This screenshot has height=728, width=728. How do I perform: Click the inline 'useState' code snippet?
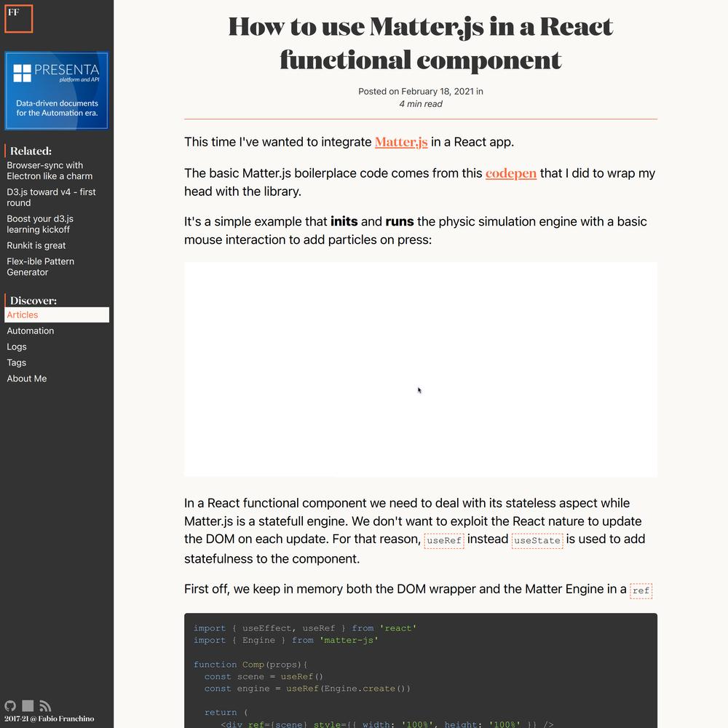537,540
